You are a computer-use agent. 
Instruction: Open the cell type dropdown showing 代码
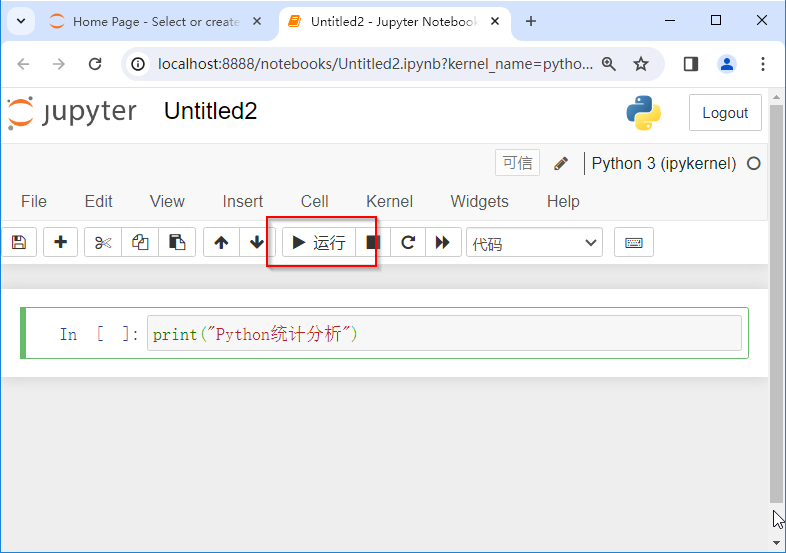point(534,243)
